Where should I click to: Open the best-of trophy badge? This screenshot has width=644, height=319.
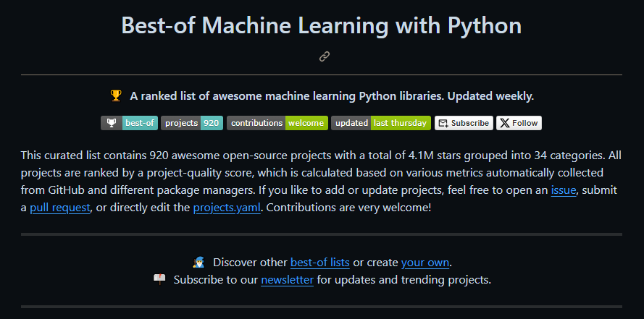[x=129, y=123]
